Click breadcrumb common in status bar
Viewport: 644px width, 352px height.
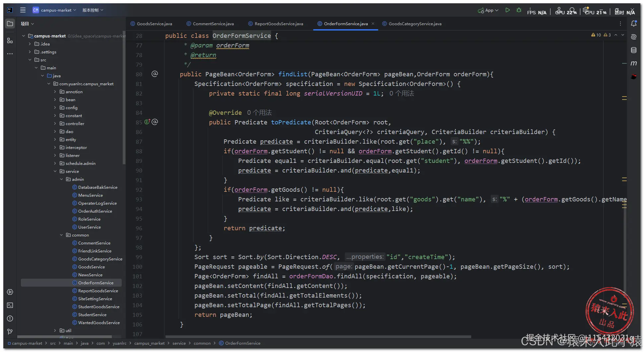point(202,343)
